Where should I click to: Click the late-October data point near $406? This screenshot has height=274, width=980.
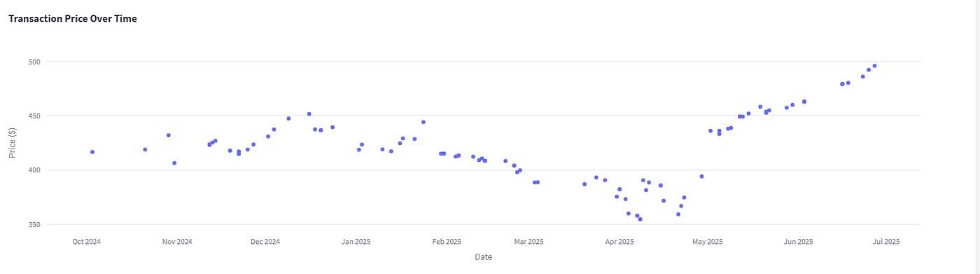click(x=174, y=163)
